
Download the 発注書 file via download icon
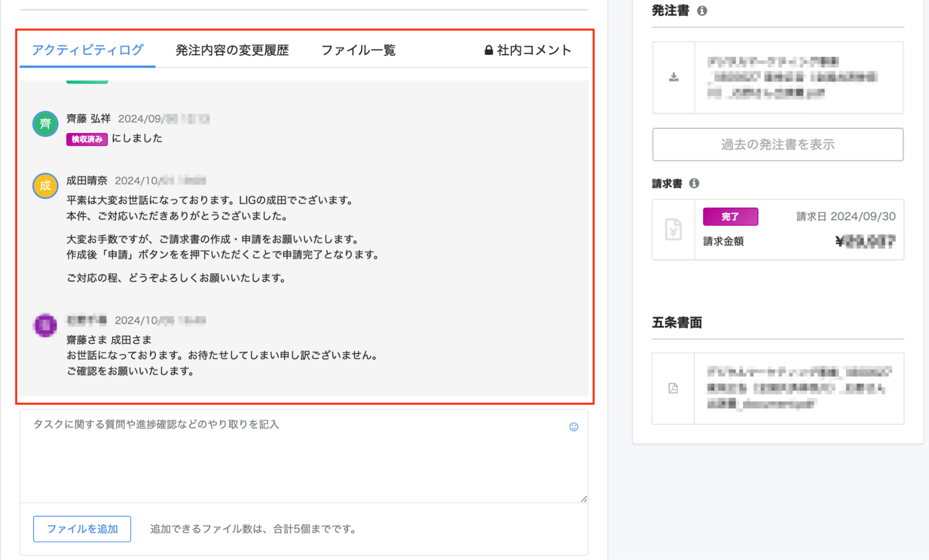(x=673, y=77)
